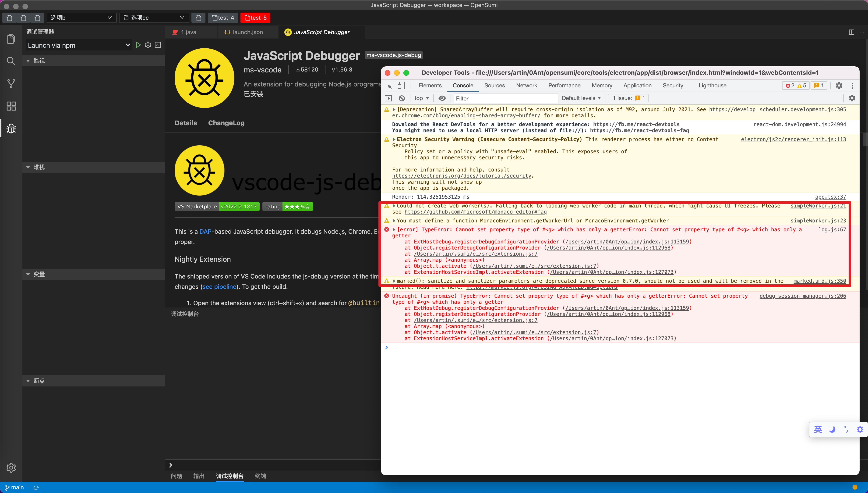Image resolution: width=868 pixels, height=493 pixels.
Task: Open the debug console terminal icon
Action: [158, 45]
